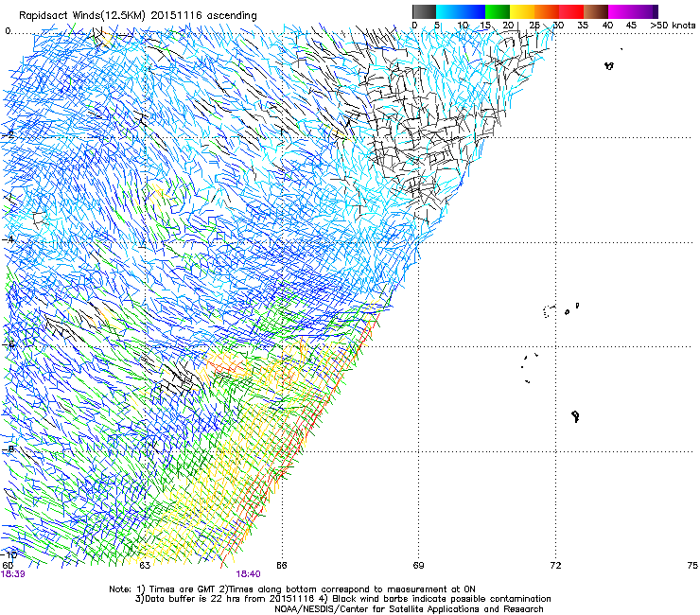Viewport: 700px width, 615px height.
Task: Click the longitude label '63'
Action: [x=145, y=566]
